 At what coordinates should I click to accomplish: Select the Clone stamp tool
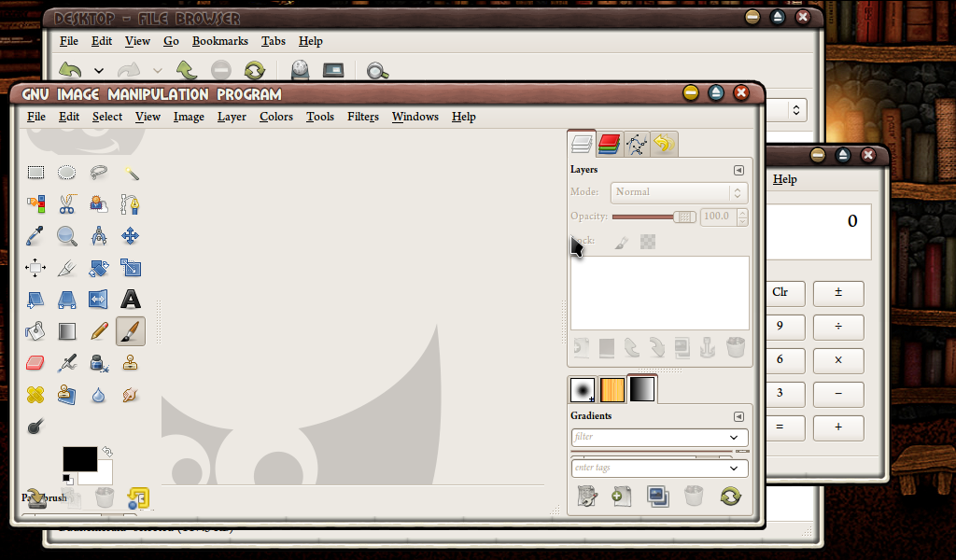click(x=131, y=363)
